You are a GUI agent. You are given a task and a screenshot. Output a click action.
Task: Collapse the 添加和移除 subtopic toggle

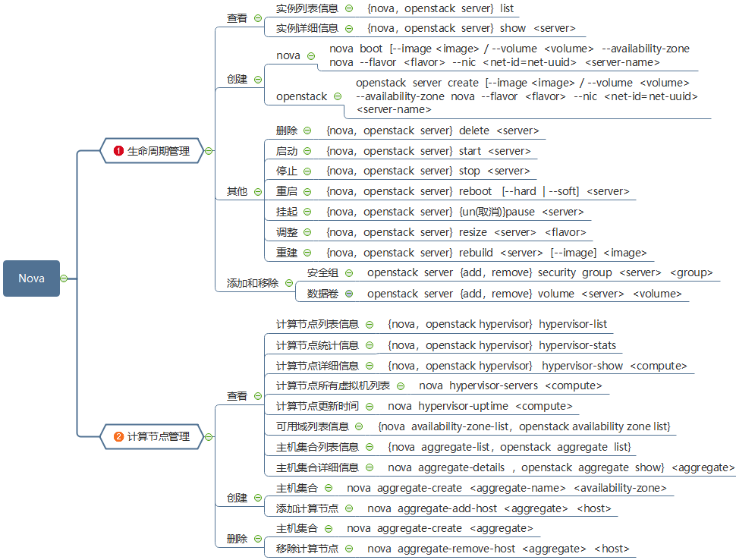(x=289, y=283)
